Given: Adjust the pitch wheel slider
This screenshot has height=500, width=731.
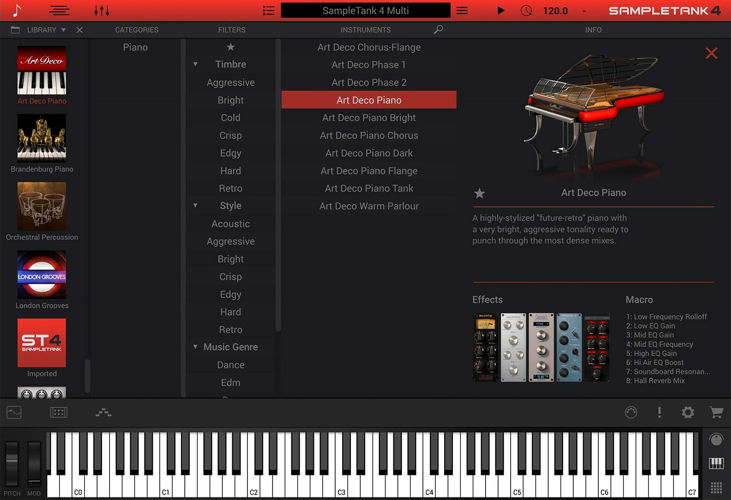Looking at the screenshot, I should coord(12,464).
